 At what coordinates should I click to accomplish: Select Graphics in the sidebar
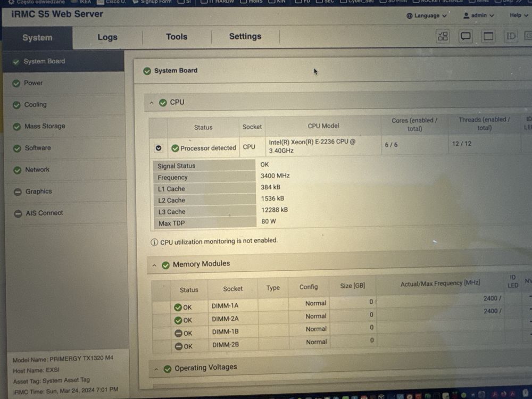(x=66, y=192)
